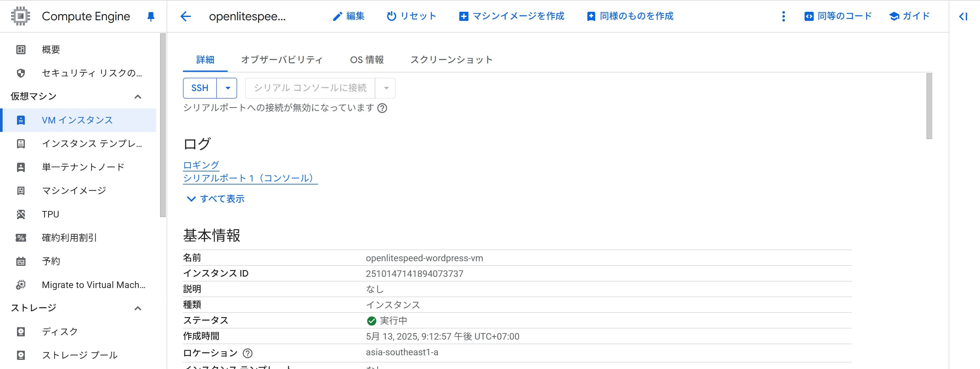Image resolution: width=980 pixels, height=369 pixels.
Task: Click the main content vertical scrollbar
Action: pyautogui.click(x=929, y=106)
